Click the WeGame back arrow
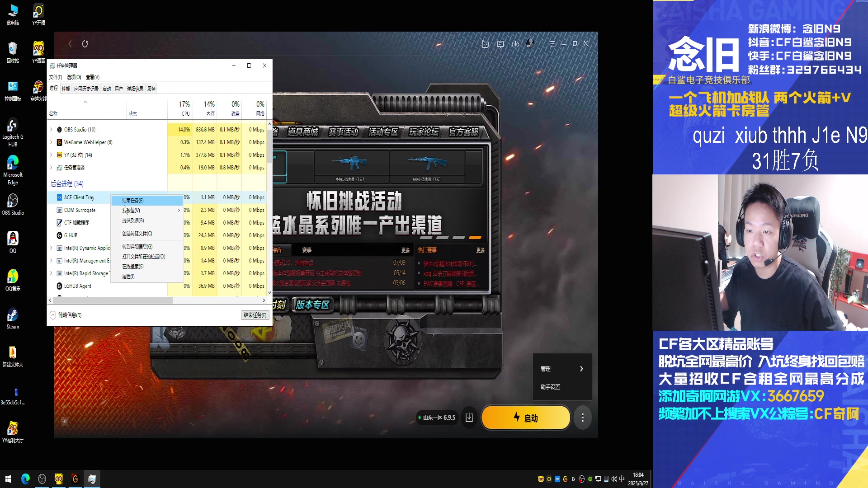This screenshot has width=868, height=488. pyautogui.click(x=70, y=44)
